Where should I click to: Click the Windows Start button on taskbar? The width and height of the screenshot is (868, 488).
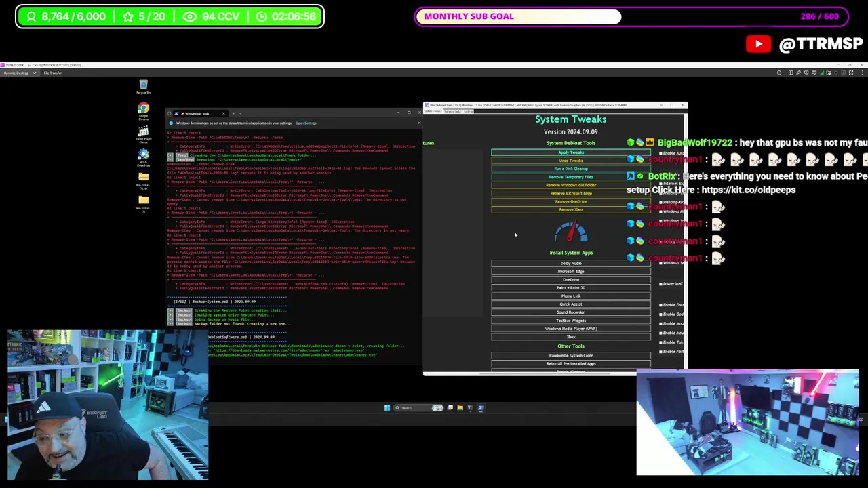pos(387,408)
